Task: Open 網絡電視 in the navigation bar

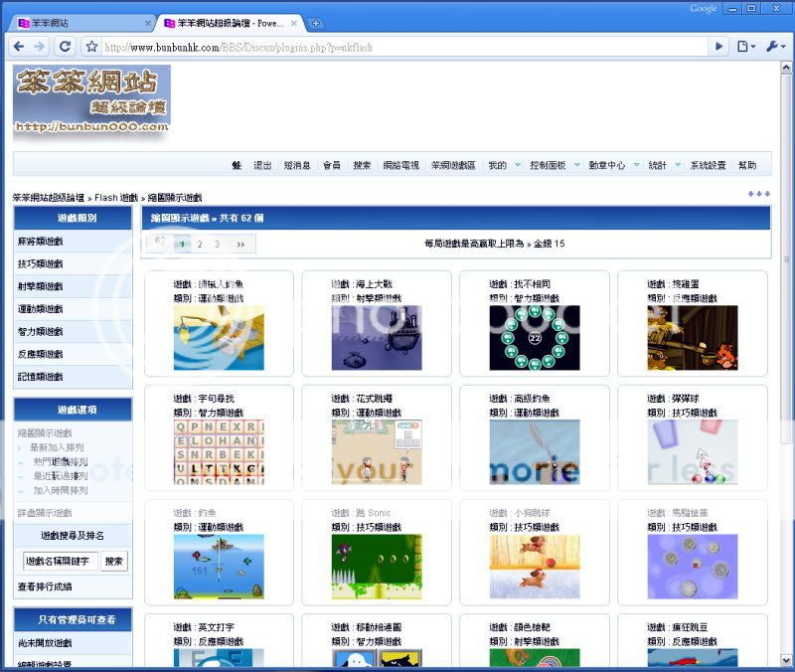Action: click(401, 165)
